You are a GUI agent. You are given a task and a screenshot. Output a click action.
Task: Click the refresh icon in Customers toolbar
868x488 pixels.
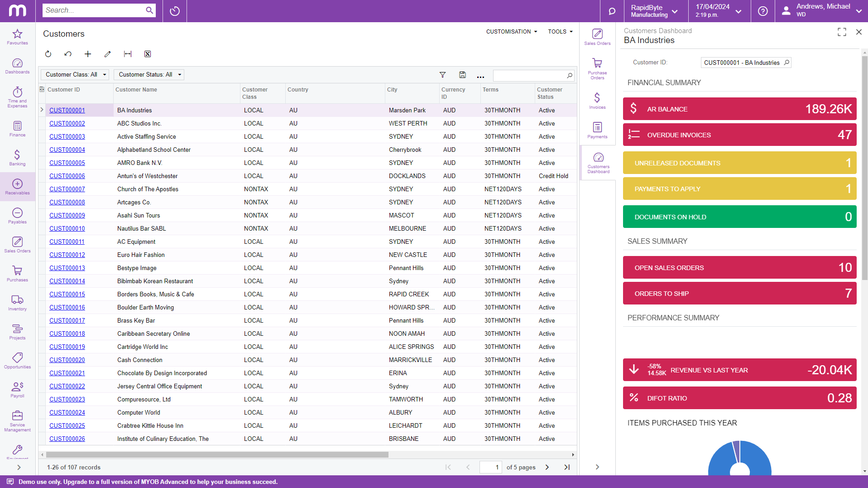48,54
